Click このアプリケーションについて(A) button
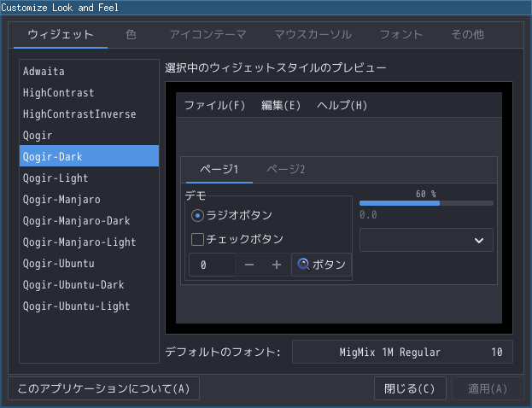The width and height of the screenshot is (532, 408). [103, 388]
